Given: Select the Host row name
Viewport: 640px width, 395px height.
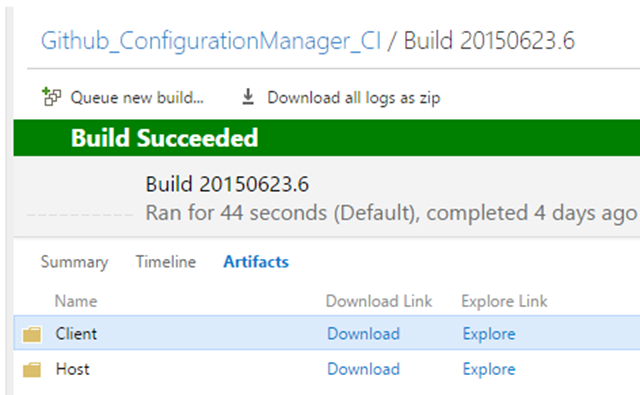Looking at the screenshot, I should [73, 369].
